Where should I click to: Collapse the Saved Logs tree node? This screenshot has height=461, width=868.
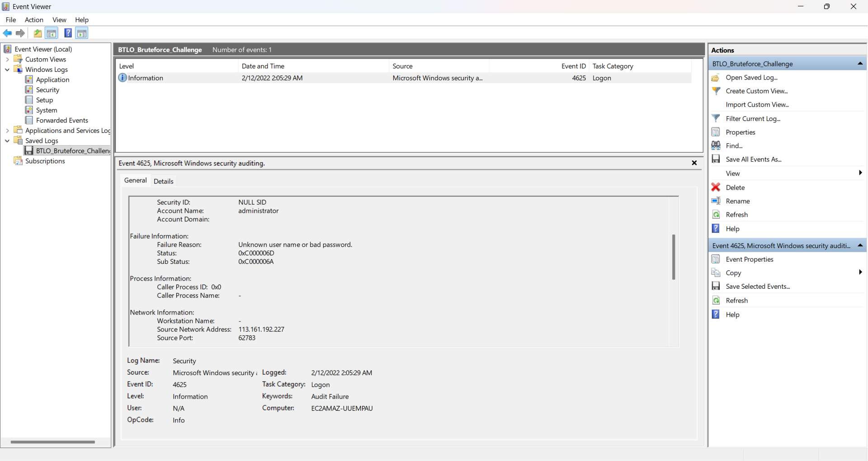tap(7, 141)
